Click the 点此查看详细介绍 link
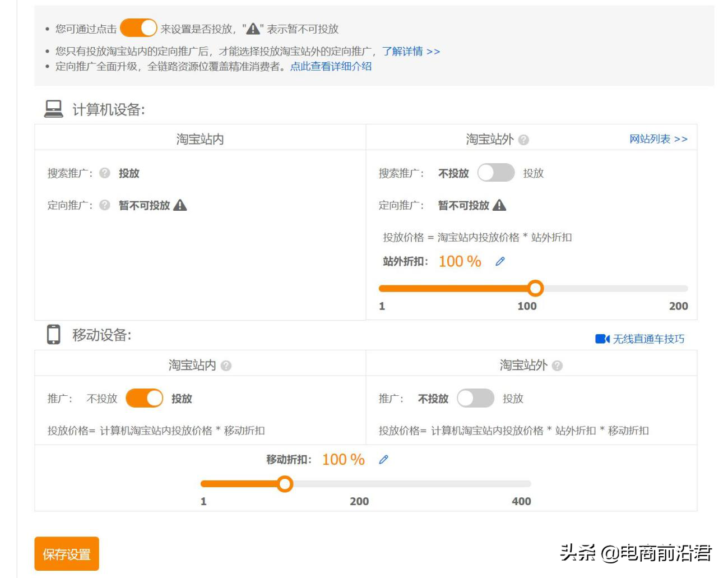This screenshot has width=728, height=578. (331, 66)
